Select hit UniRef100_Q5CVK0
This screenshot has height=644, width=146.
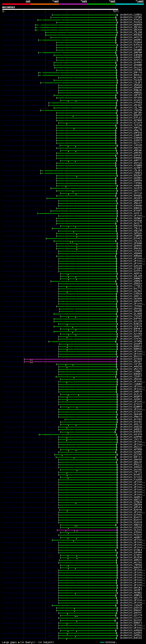point(131,27)
